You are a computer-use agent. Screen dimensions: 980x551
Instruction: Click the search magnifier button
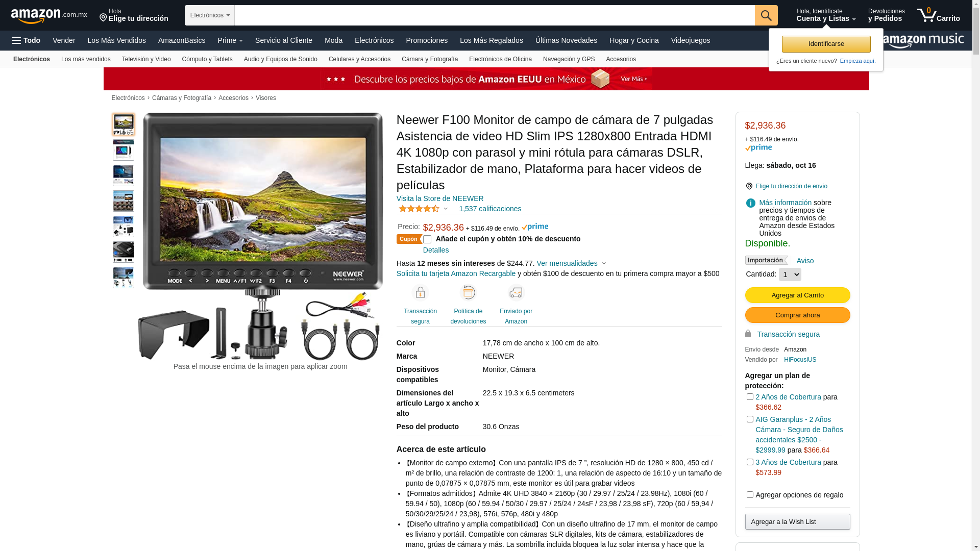pos(766,15)
